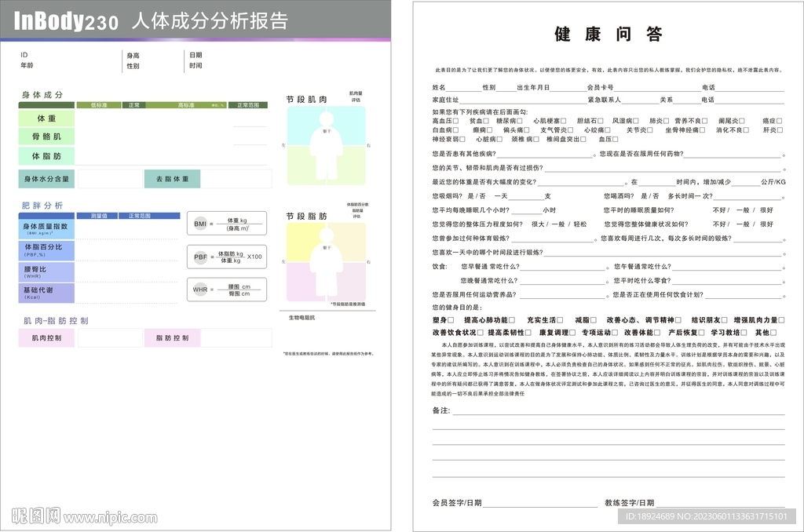Screen dimensions: 804x532
Task: Click the 节段脂肪 body figure
Action: click(326, 262)
